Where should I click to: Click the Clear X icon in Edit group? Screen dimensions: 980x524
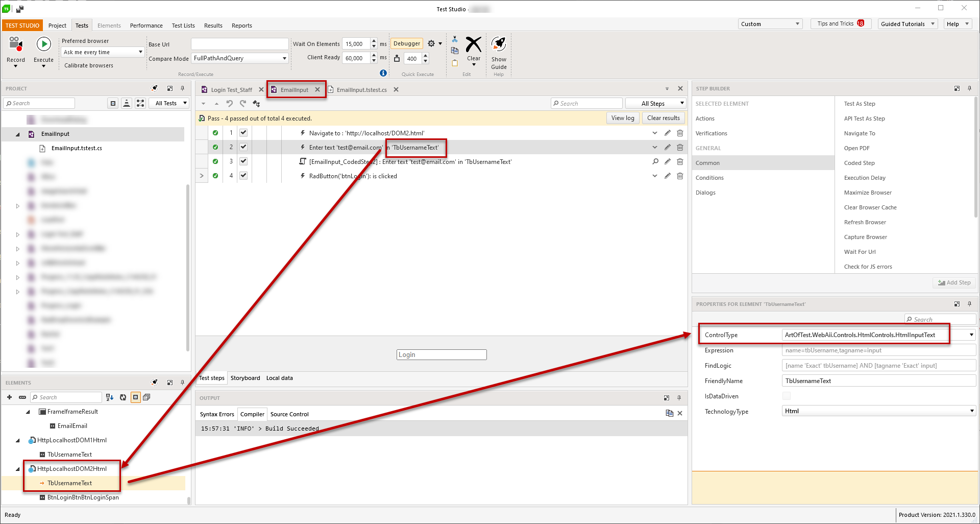coord(473,45)
